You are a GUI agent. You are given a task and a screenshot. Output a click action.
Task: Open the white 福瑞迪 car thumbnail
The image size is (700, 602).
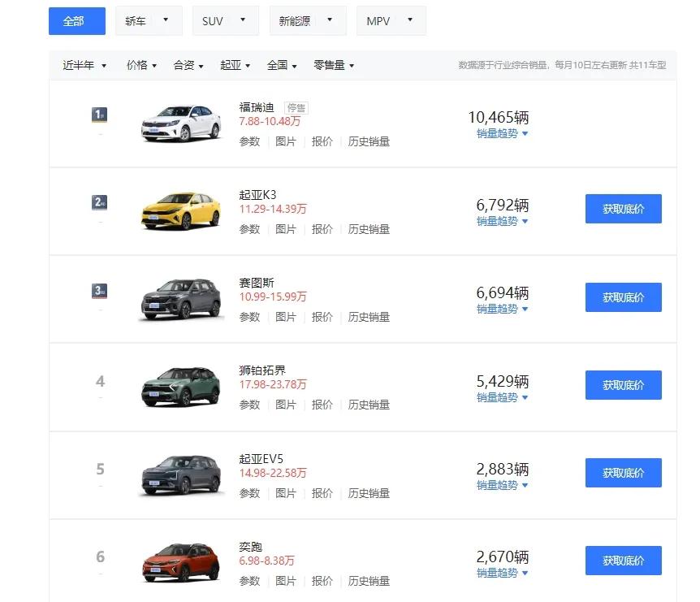[181, 123]
